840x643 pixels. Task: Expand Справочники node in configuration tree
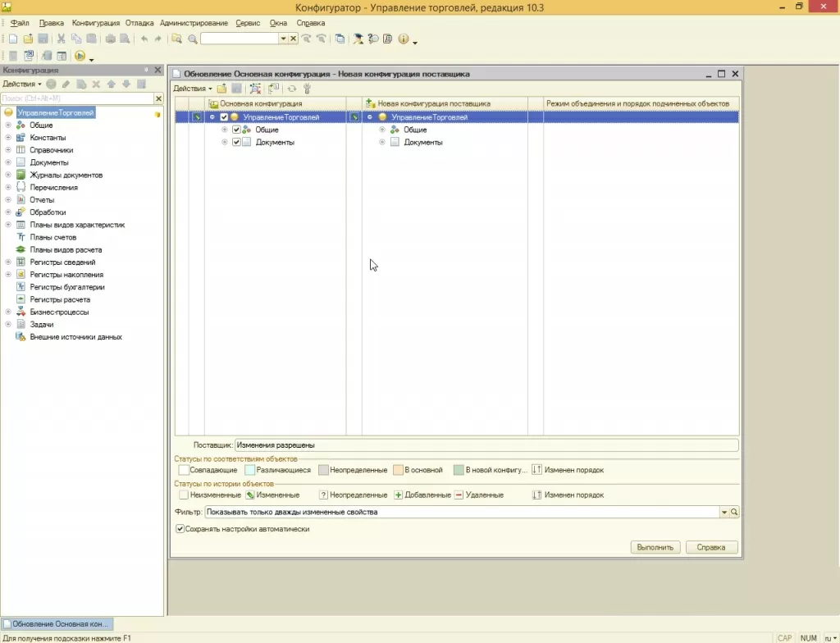tap(8, 150)
